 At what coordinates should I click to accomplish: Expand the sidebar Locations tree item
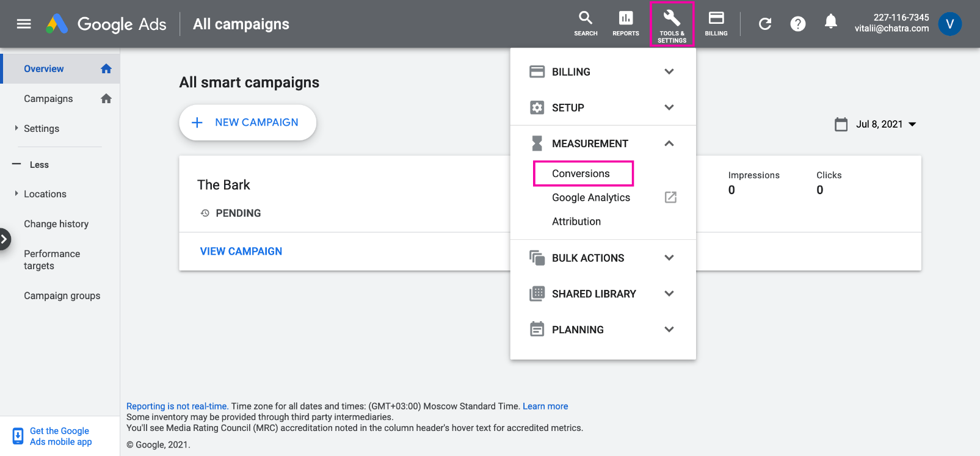coord(16,194)
